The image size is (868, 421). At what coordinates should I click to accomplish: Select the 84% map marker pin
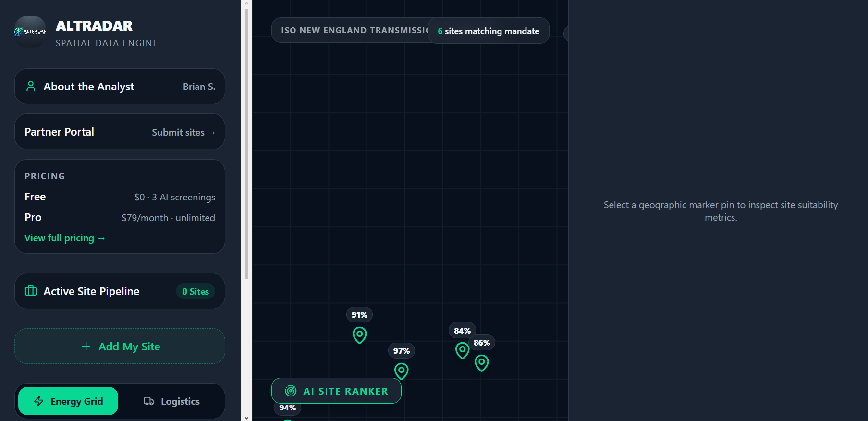pos(462,350)
